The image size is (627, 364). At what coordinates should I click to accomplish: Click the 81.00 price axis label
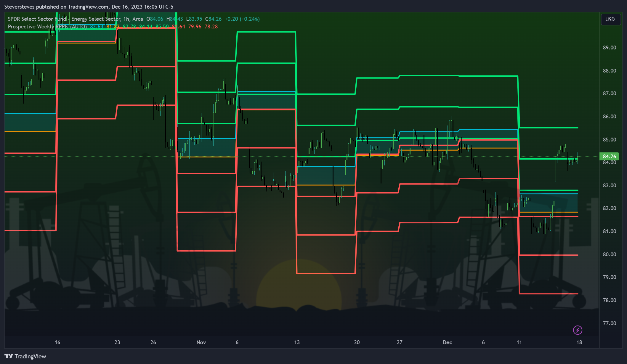click(610, 231)
